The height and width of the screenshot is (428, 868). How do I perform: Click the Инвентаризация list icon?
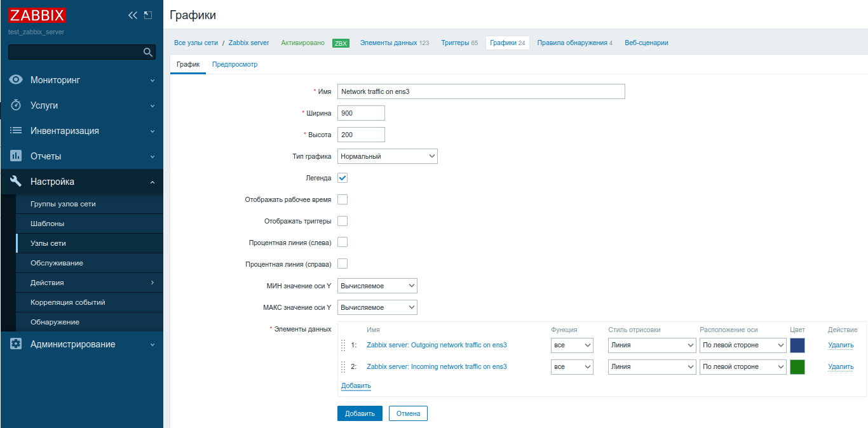coord(17,131)
